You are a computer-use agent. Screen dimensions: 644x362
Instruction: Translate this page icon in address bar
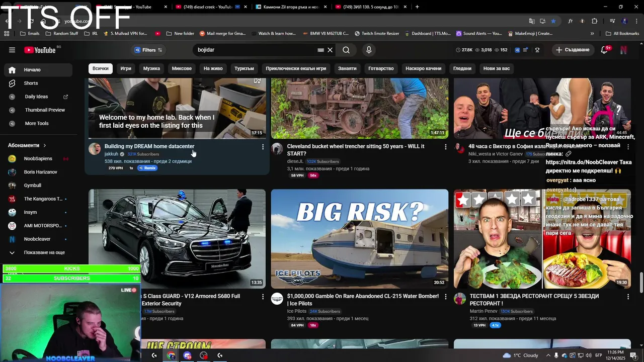click(x=532, y=21)
